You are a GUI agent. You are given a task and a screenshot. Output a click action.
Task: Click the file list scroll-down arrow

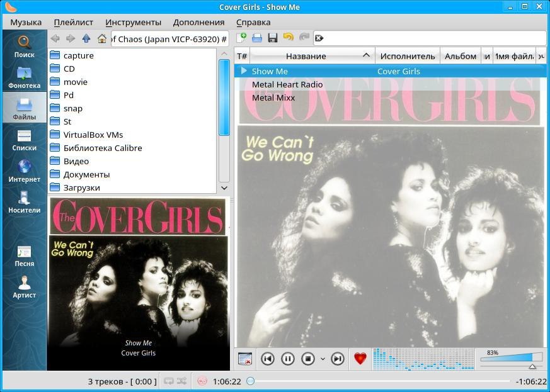(x=224, y=188)
